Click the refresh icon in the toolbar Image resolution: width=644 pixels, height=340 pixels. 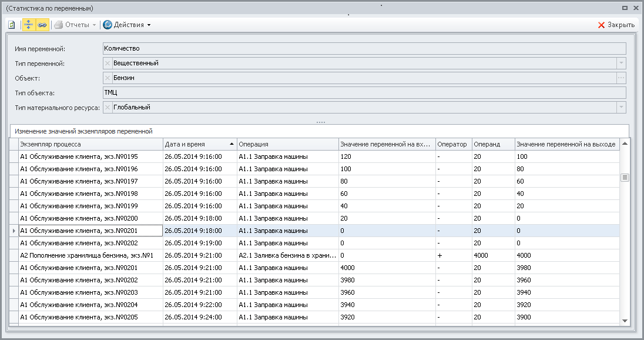[x=12, y=25]
